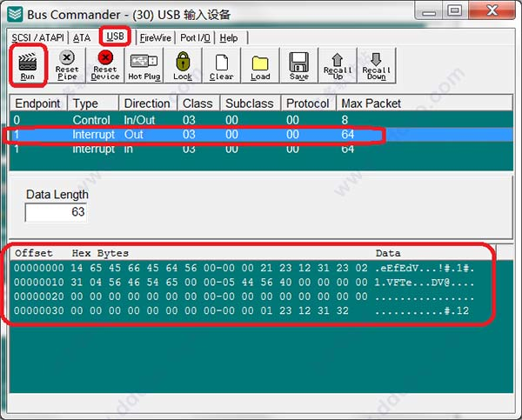Click the Recall Down arrow button
This screenshot has height=420, width=522.
coord(376,65)
